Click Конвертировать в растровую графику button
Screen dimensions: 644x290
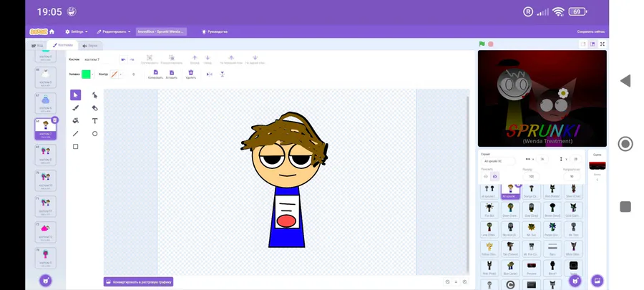click(138, 282)
